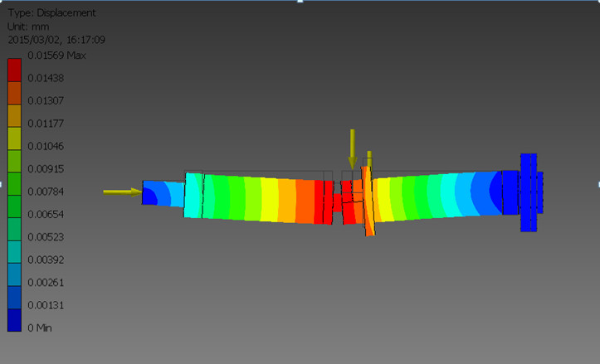Pick legend swatch between 0.00392 and 0.00261

(x=14, y=274)
